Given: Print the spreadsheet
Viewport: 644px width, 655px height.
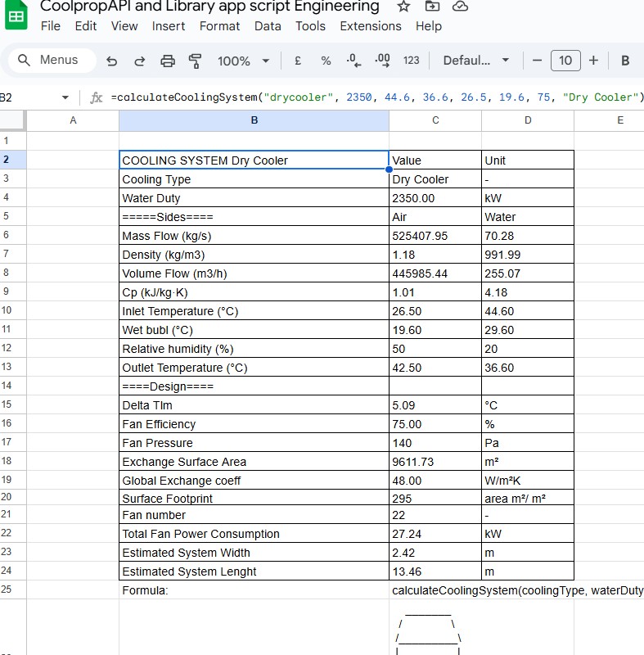Looking at the screenshot, I should [x=168, y=61].
